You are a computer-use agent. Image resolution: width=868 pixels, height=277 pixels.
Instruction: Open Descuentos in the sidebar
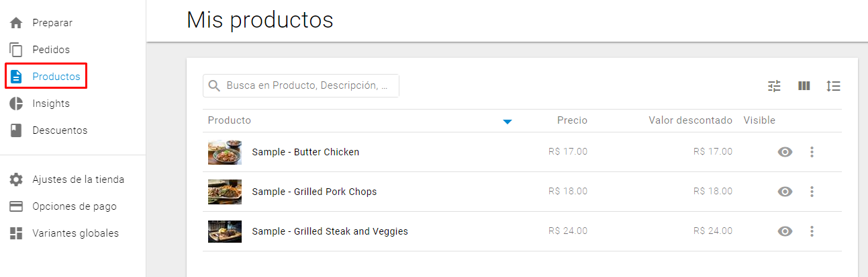click(60, 130)
